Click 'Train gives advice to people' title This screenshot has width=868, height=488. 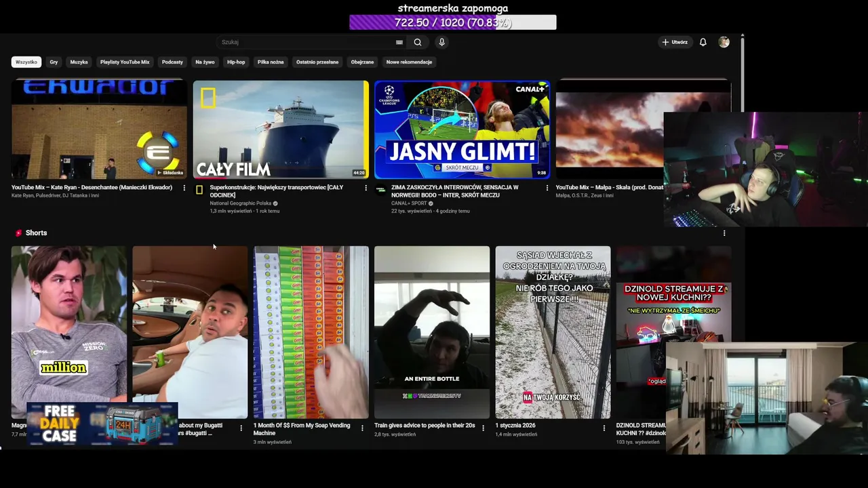[425, 426]
